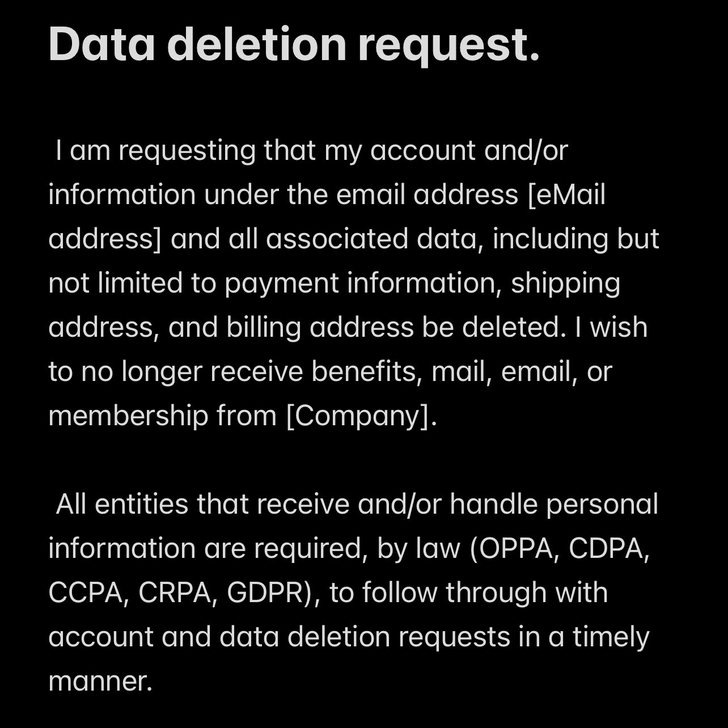Click the word "billing"
The height and width of the screenshot is (728, 728).
point(263,328)
